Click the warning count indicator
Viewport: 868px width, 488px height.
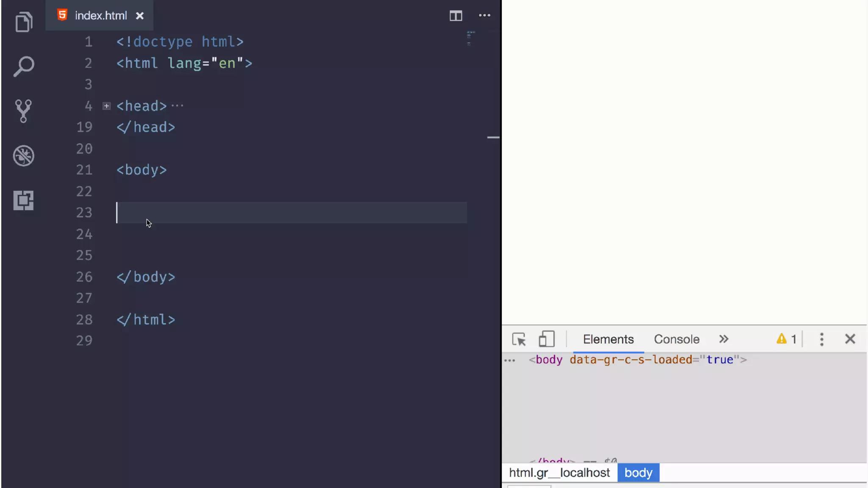(x=786, y=339)
